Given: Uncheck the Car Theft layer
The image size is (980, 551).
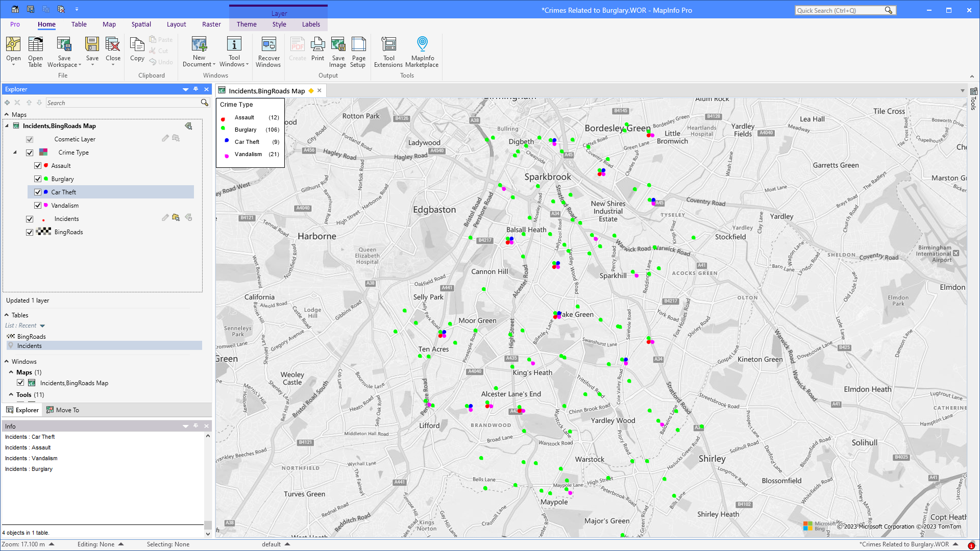Looking at the screenshot, I should point(38,192).
